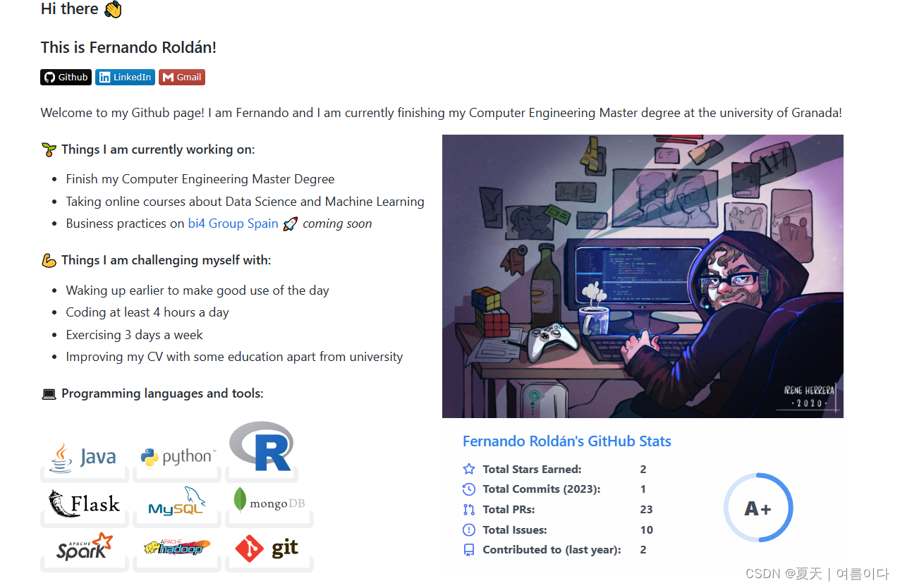This screenshot has height=588, width=900.
Task: Click the R language logo
Action: (262, 446)
